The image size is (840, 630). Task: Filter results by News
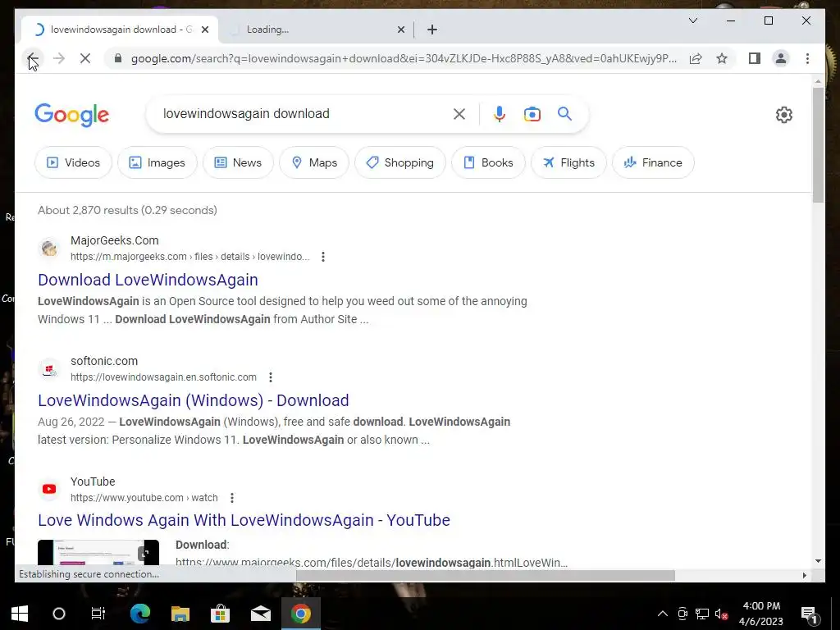238,162
